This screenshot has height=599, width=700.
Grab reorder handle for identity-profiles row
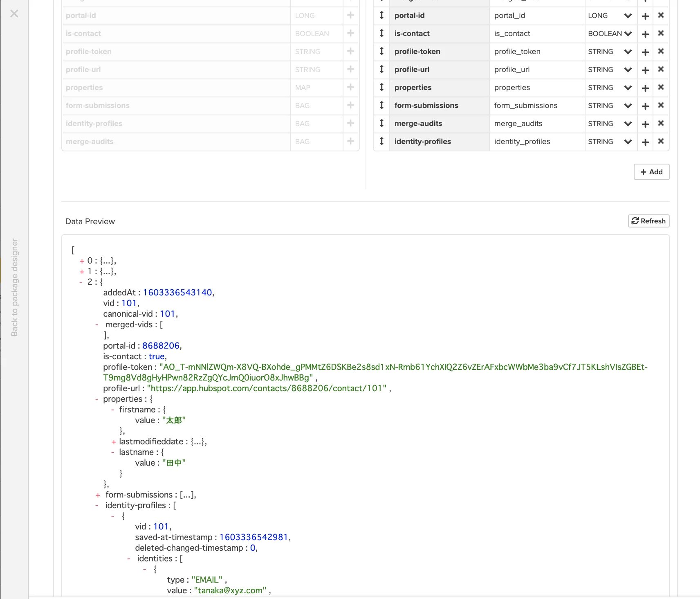tap(381, 142)
